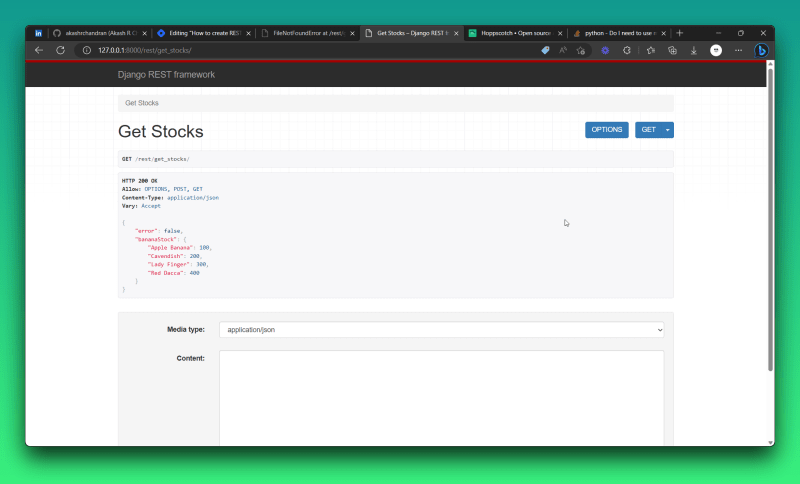This screenshot has height=484, width=800.
Task: Click the purple extension icon in toolbar
Action: click(x=605, y=50)
